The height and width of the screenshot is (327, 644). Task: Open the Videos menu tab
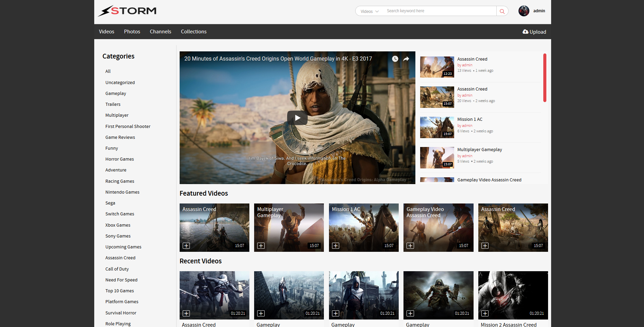tap(106, 32)
